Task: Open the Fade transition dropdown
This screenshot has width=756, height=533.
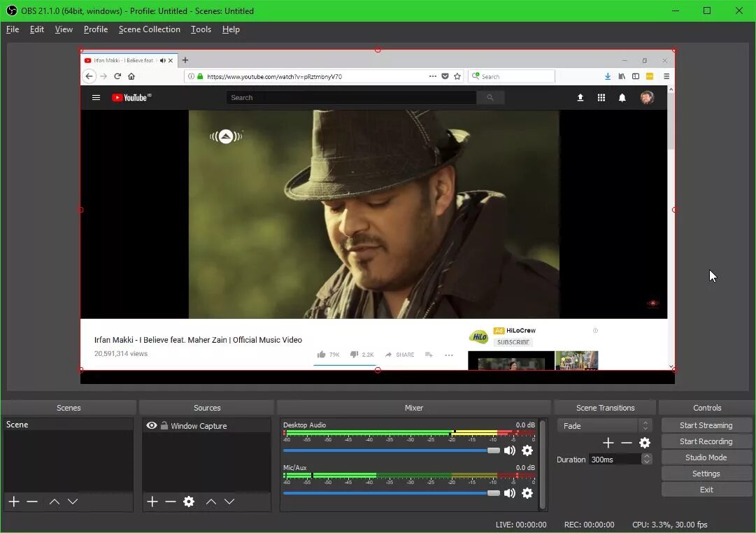Action: 604,425
